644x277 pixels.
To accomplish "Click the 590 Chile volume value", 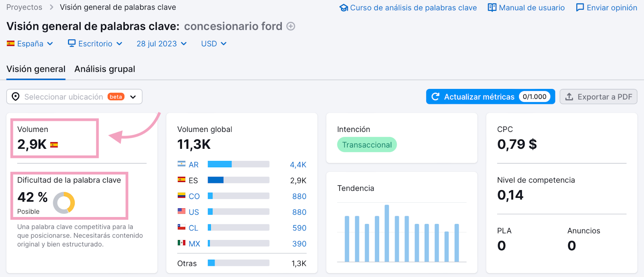I will point(299,228).
